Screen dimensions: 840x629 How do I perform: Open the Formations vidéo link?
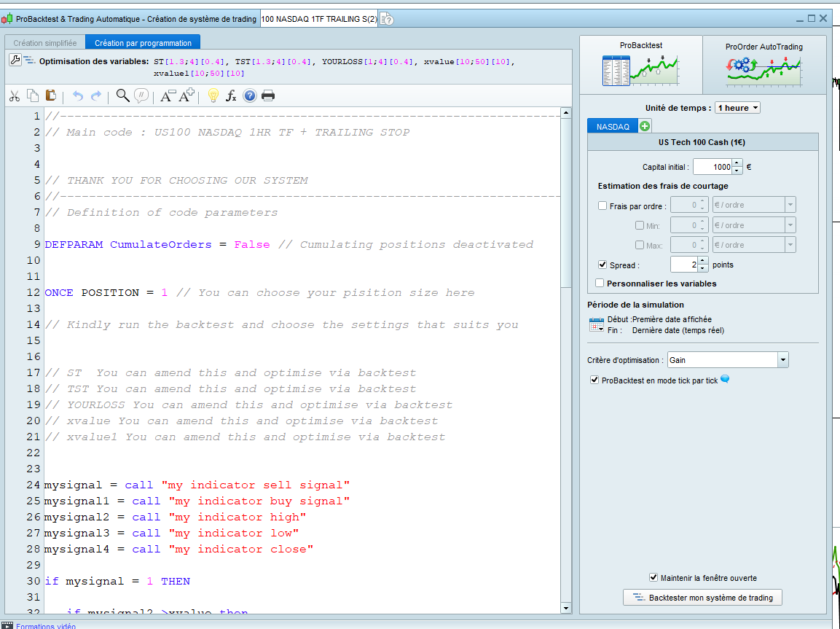(x=45, y=625)
